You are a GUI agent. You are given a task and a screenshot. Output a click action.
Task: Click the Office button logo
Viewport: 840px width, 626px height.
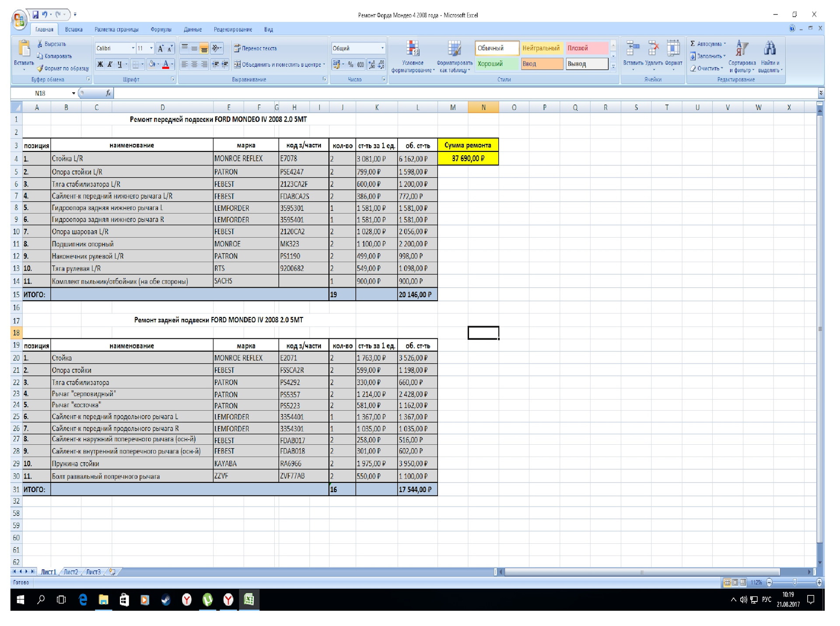[20, 20]
